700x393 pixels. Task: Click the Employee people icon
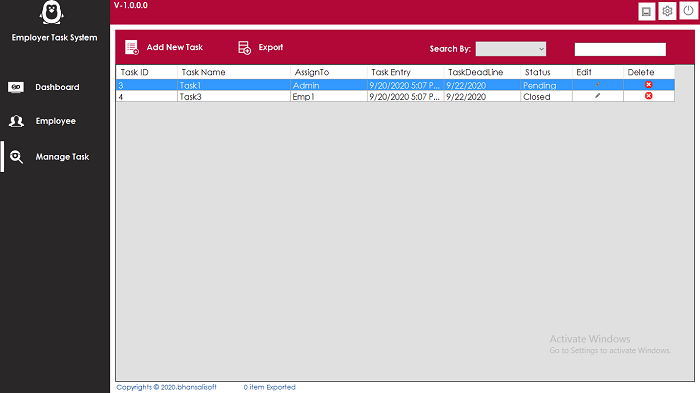[17, 121]
